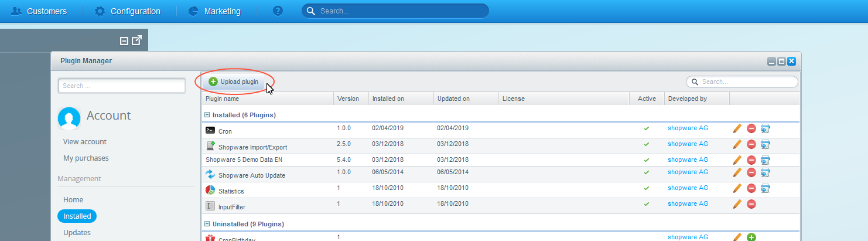The height and width of the screenshot is (241, 868).
Task: Collapse the Uninstalled (9 Plugins) group
Action: (x=207, y=224)
